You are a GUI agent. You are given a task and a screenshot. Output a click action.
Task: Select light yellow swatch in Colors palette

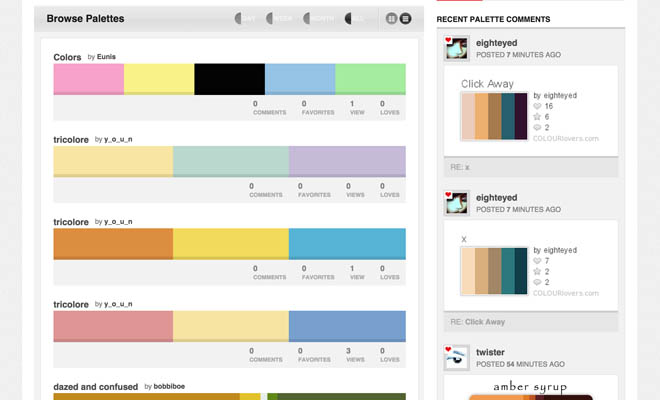159,79
